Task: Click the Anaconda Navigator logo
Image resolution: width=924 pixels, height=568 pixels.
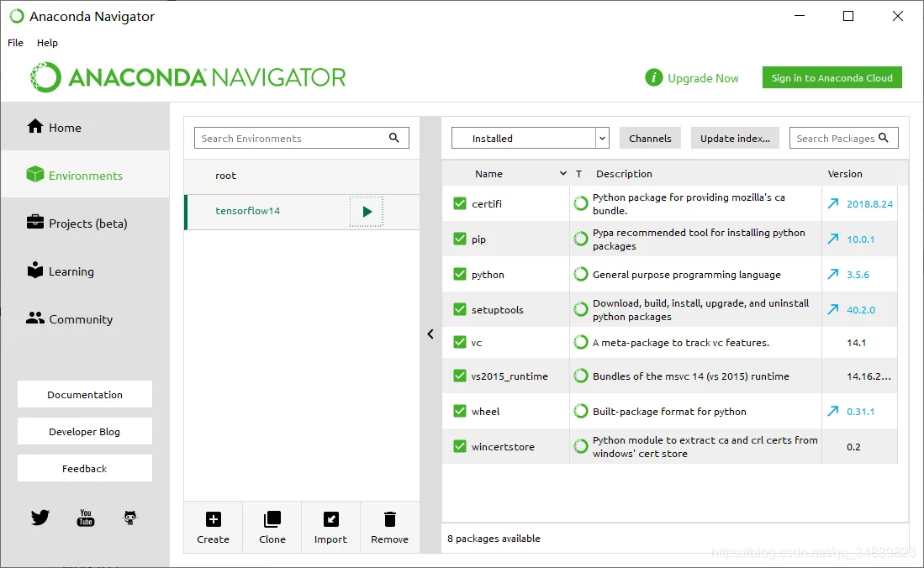Action: click(x=188, y=77)
